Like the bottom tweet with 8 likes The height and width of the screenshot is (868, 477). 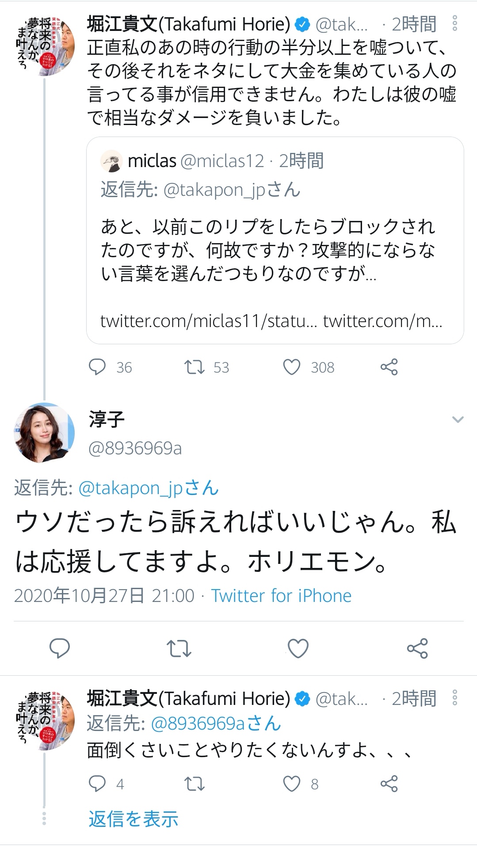click(292, 784)
